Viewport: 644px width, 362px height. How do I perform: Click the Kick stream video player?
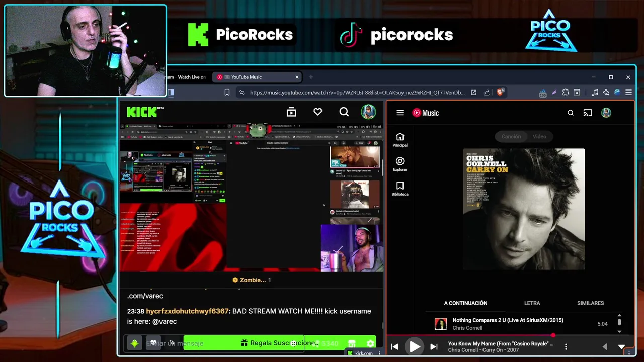pyautogui.click(x=251, y=198)
